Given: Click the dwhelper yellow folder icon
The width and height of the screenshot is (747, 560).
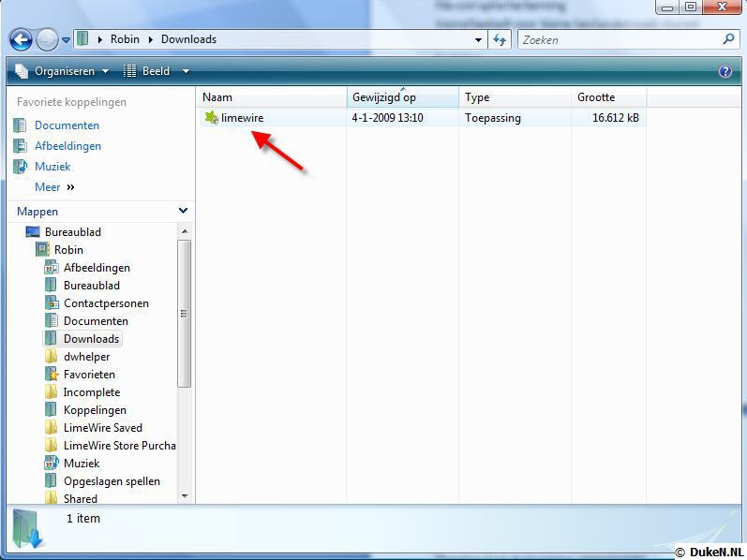Looking at the screenshot, I should [x=51, y=357].
